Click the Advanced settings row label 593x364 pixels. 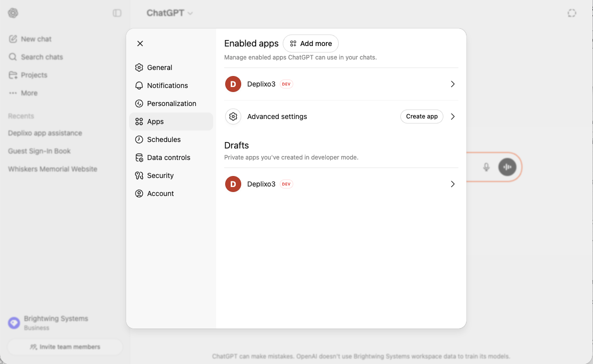277,116
